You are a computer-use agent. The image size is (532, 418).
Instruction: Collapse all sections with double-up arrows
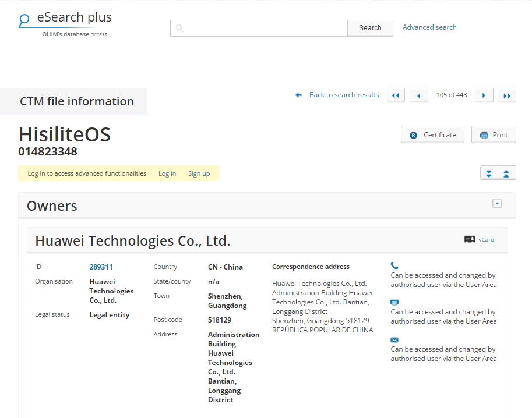tap(506, 173)
